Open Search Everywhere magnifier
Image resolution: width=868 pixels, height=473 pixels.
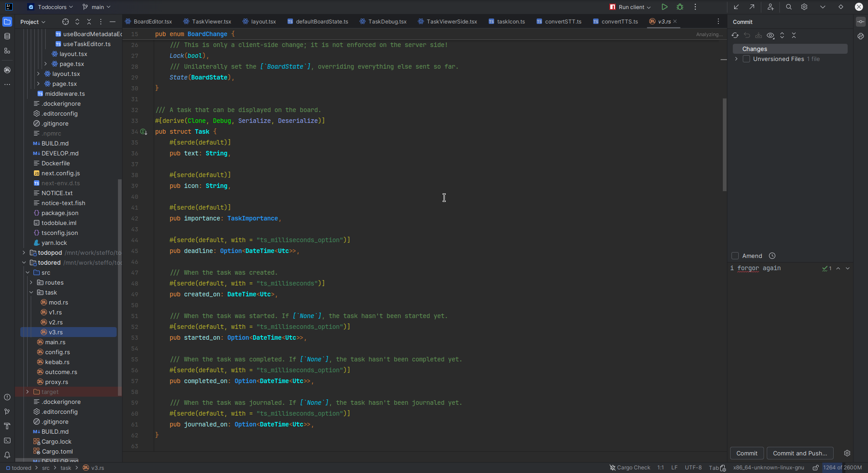[x=789, y=7]
